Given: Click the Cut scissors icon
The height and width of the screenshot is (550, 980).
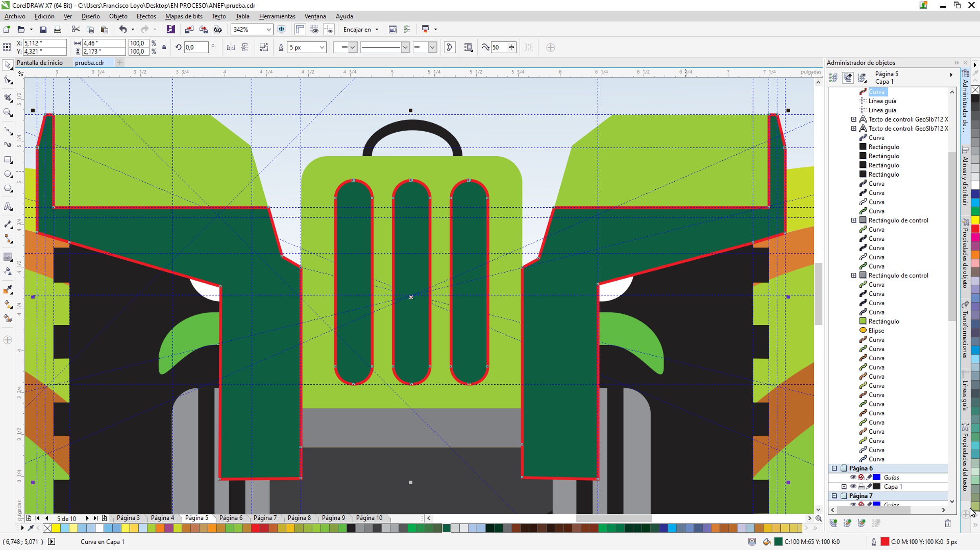Looking at the screenshot, I should (76, 29).
